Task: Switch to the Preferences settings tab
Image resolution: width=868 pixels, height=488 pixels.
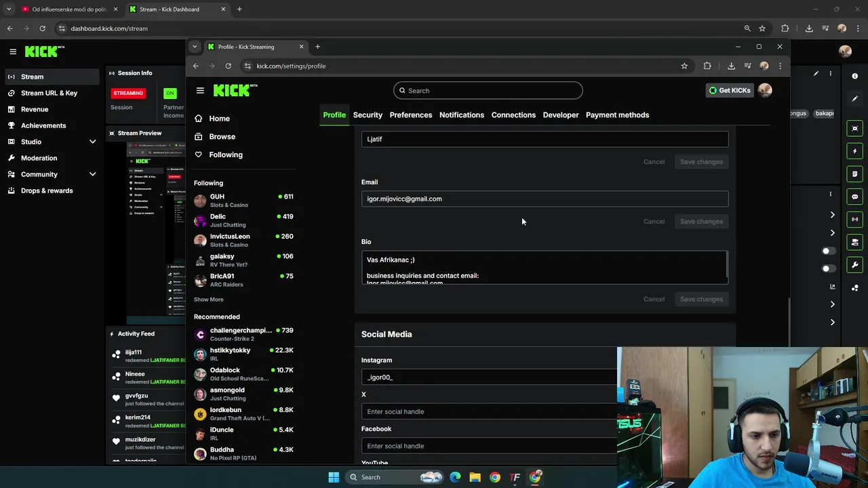Action: pyautogui.click(x=410, y=115)
